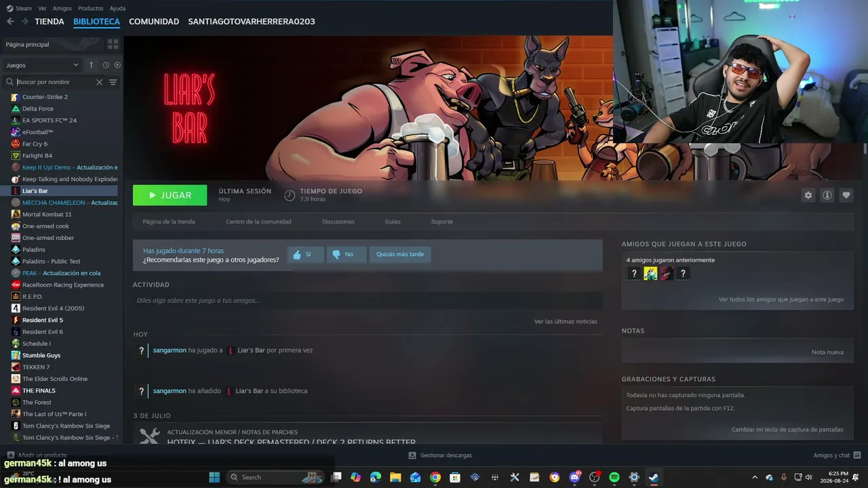This screenshot has width=868, height=488.
Task: Click the green JUGAR button
Action: click(x=170, y=195)
